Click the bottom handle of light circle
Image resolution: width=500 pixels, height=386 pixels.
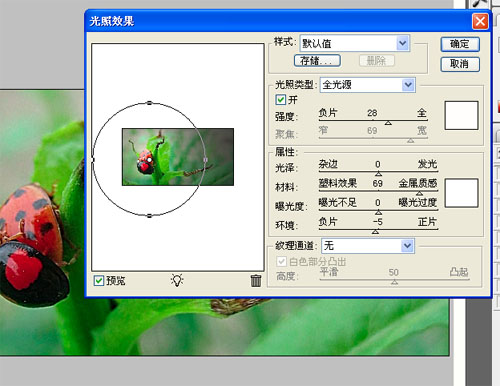[x=149, y=216]
